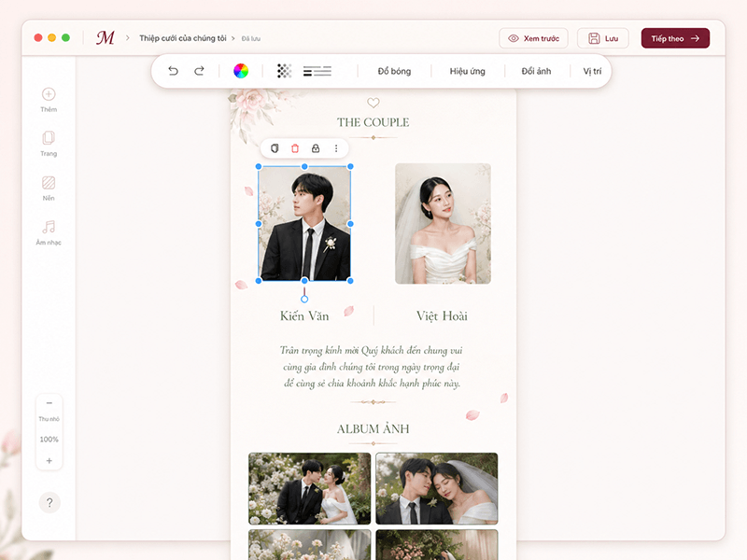Image resolution: width=747 pixels, height=560 pixels.
Task: Click THE COUPLE heading text
Action: [373, 122]
